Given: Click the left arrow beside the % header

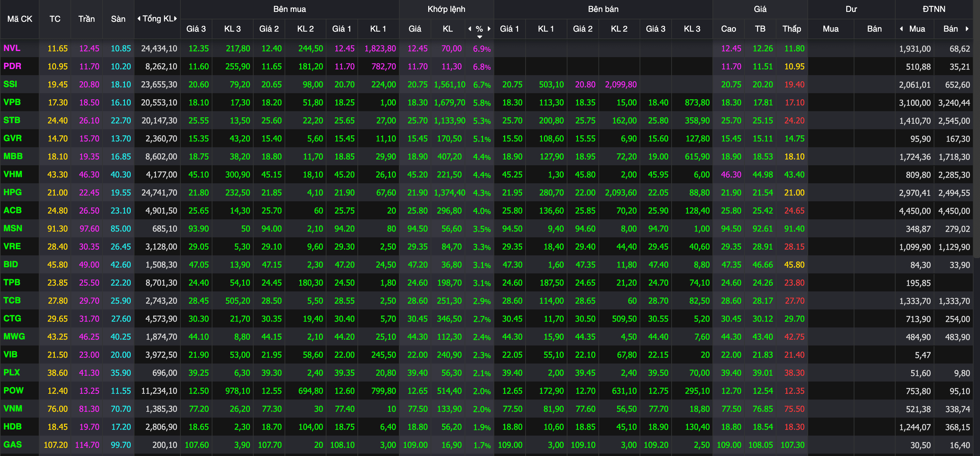Looking at the screenshot, I should (x=470, y=29).
